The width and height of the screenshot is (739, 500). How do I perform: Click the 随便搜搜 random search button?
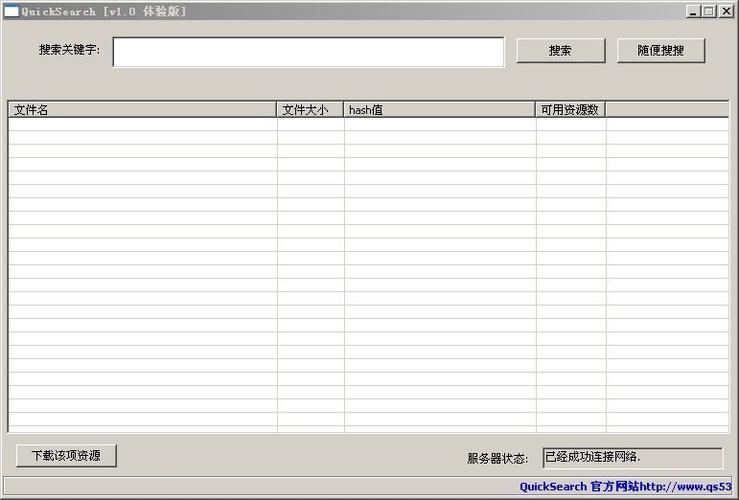pos(661,50)
